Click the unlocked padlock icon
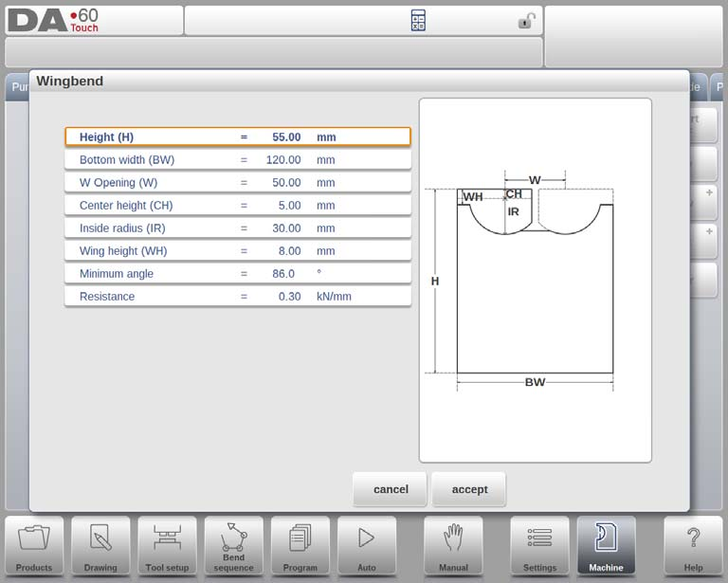 (x=526, y=21)
